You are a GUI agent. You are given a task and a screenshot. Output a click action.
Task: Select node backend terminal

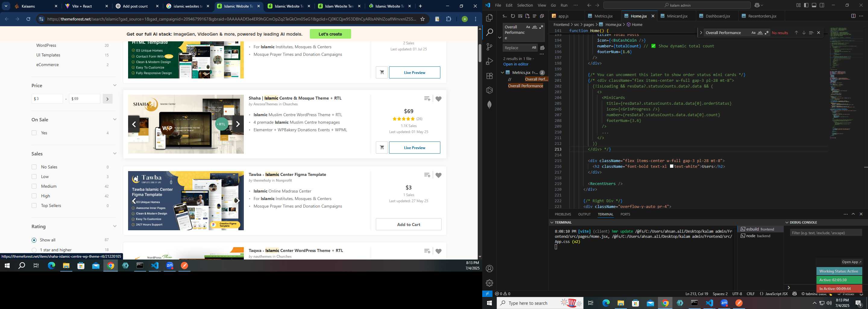(x=760, y=236)
